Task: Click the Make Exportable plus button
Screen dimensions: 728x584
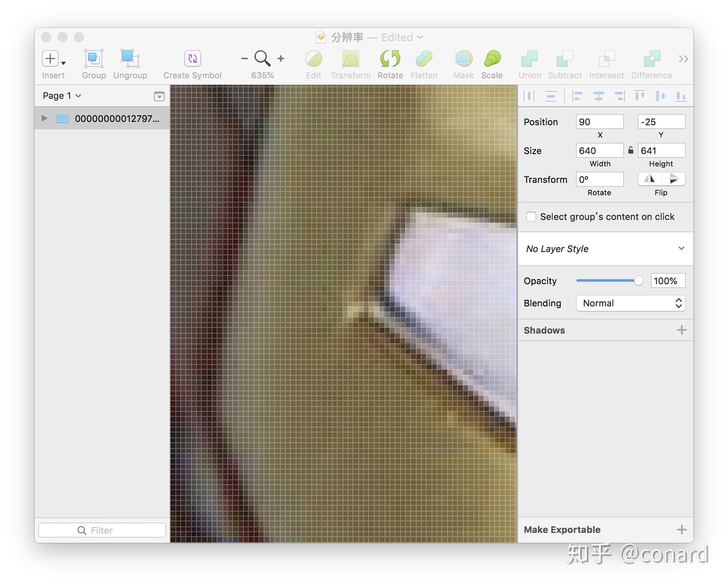Action: coord(681,530)
